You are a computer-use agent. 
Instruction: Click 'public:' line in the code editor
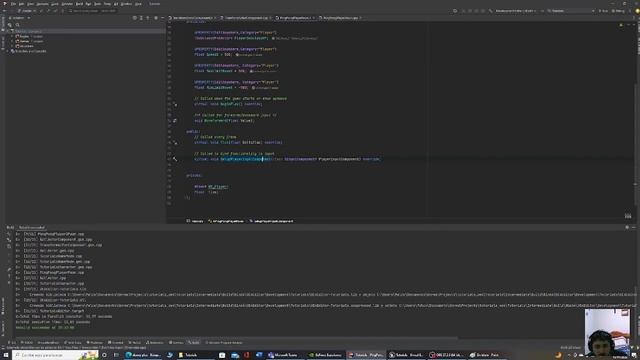pyautogui.click(x=193, y=132)
